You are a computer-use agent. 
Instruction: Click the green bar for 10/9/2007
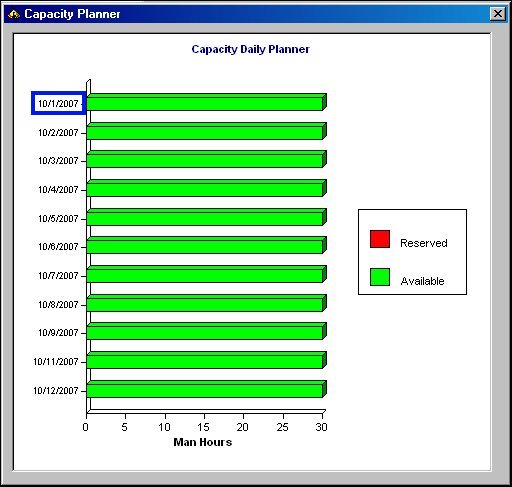pos(207,331)
